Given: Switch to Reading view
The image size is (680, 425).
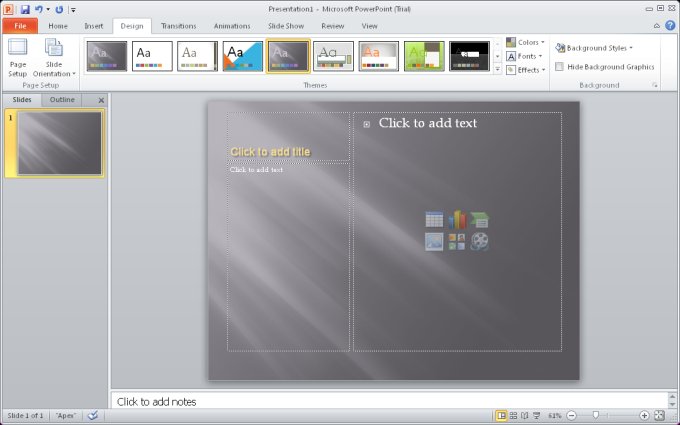Looking at the screenshot, I should tap(525, 415).
